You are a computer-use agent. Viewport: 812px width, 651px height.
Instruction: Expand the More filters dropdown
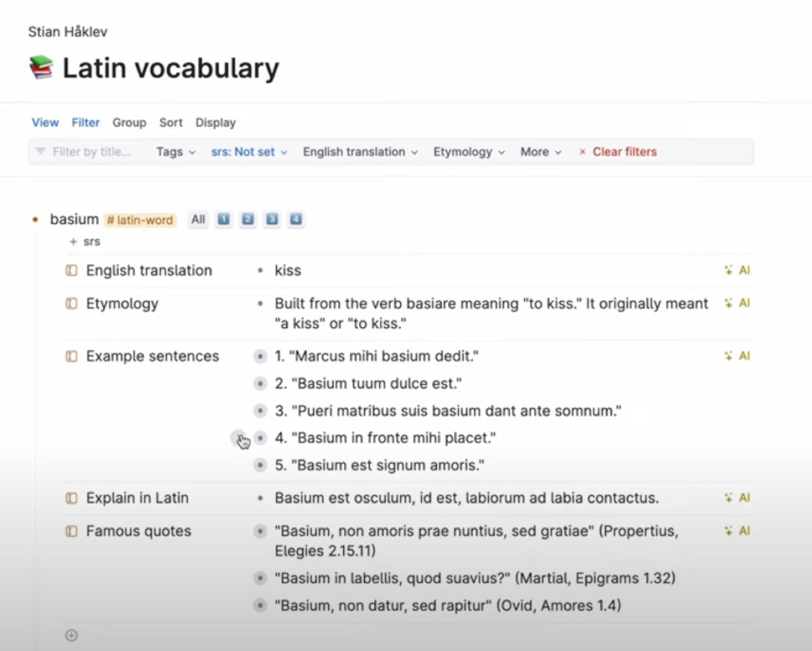tap(541, 152)
